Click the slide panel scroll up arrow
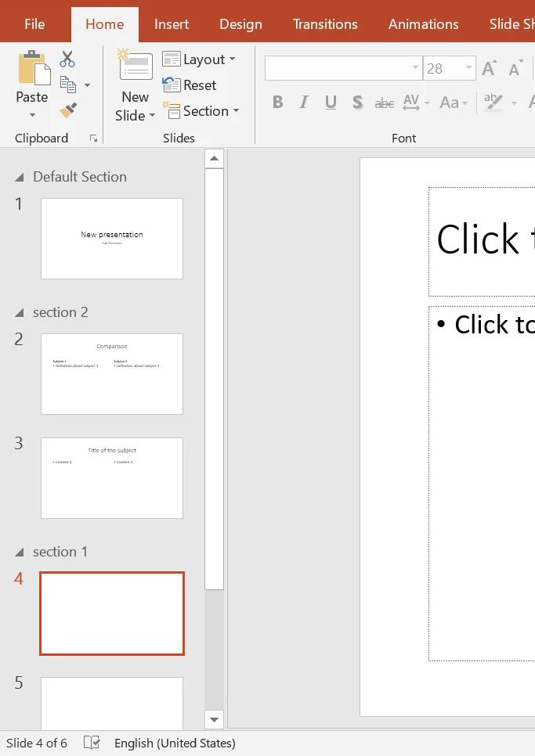The height and width of the screenshot is (756, 535). pos(214,159)
